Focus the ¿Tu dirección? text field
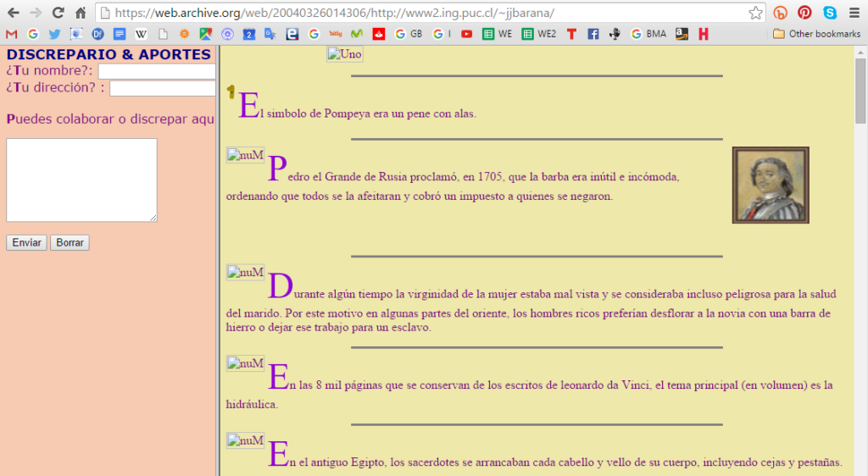Screen dimensions: 868x476 [163, 88]
